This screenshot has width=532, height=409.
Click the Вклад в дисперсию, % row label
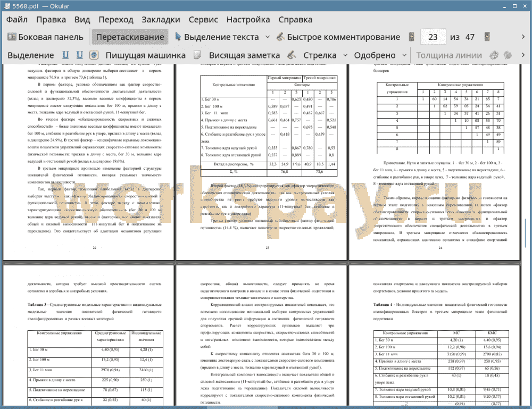(234, 164)
